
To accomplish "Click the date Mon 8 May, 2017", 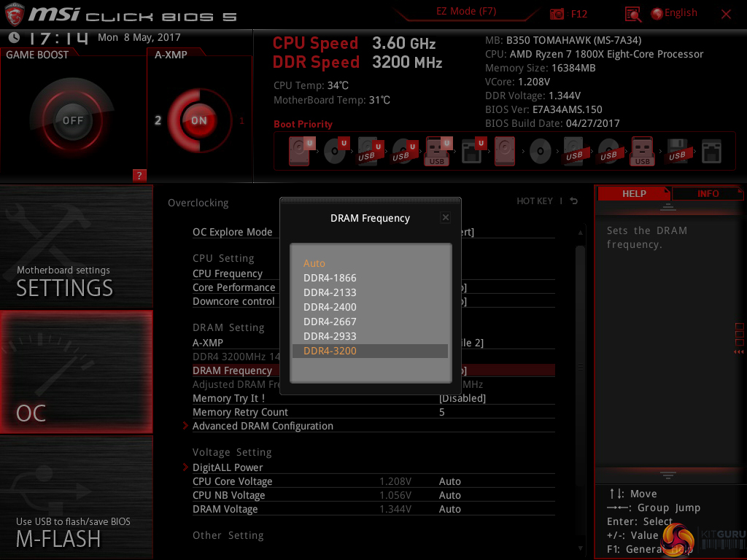I will (139, 37).
